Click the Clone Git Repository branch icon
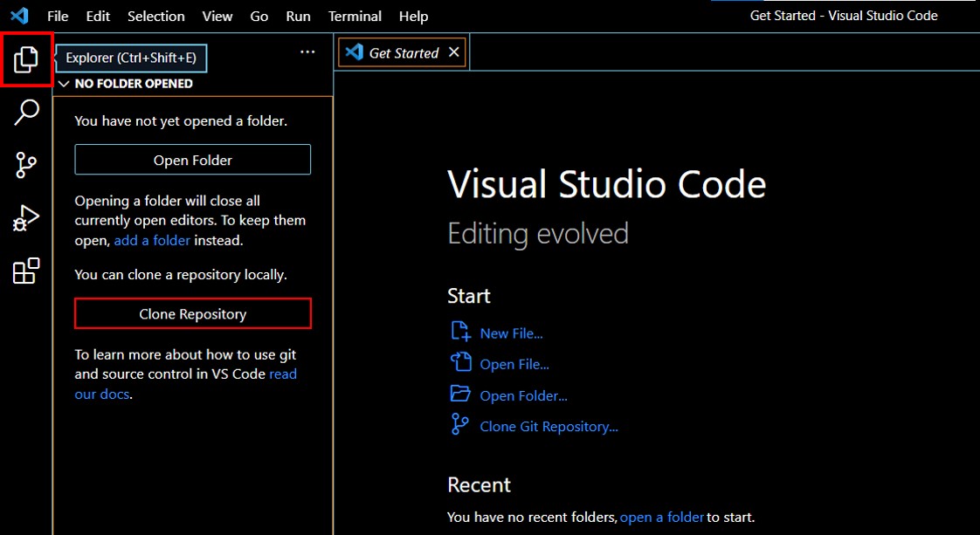Viewport: 980px width, 535px height. tap(459, 424)
